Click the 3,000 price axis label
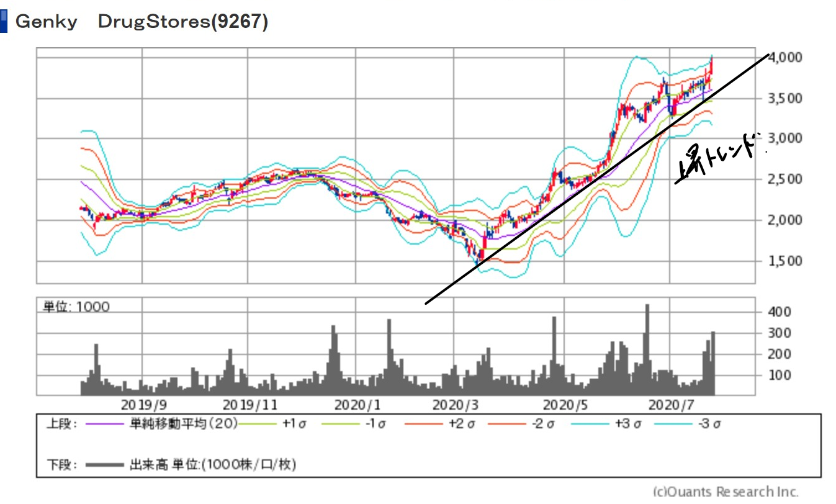Viewport: 836px width, 504px height. click(785, 138)
